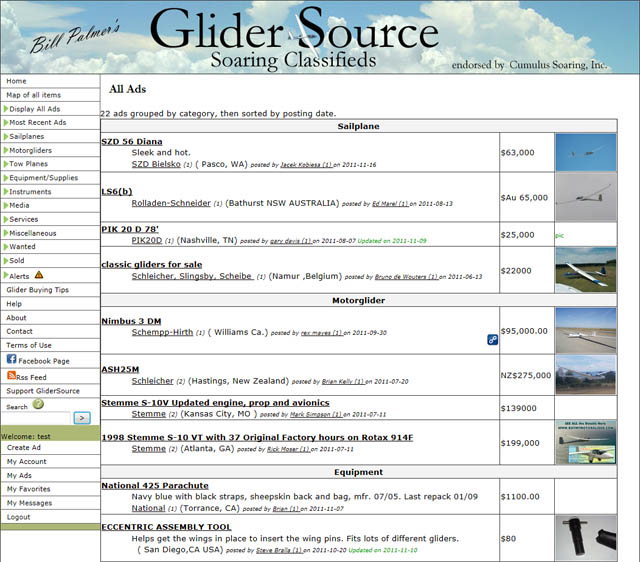Viewport: 640px width, 562px height.
Task: Click the NZ$275,000 price text
Action: click(526, 375)
